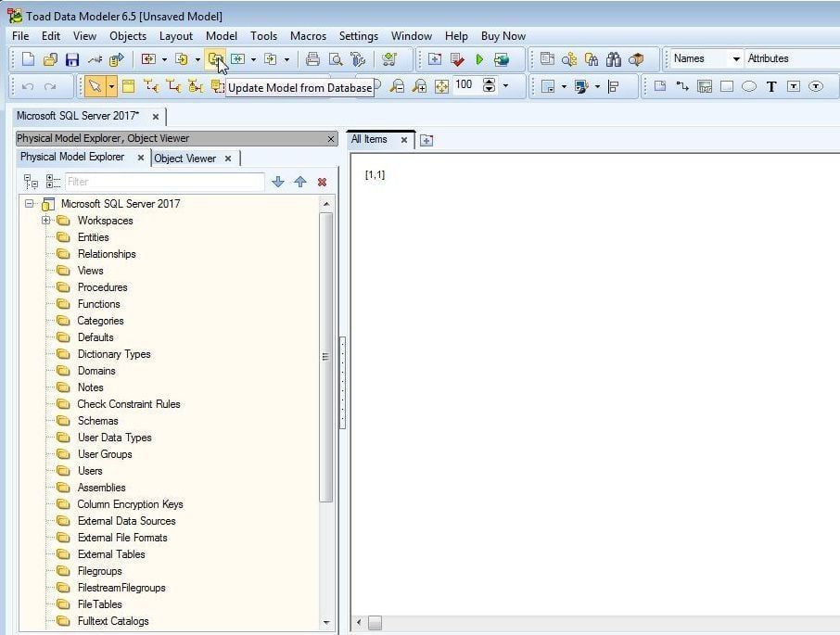Open the Model menu

point(222,36)
